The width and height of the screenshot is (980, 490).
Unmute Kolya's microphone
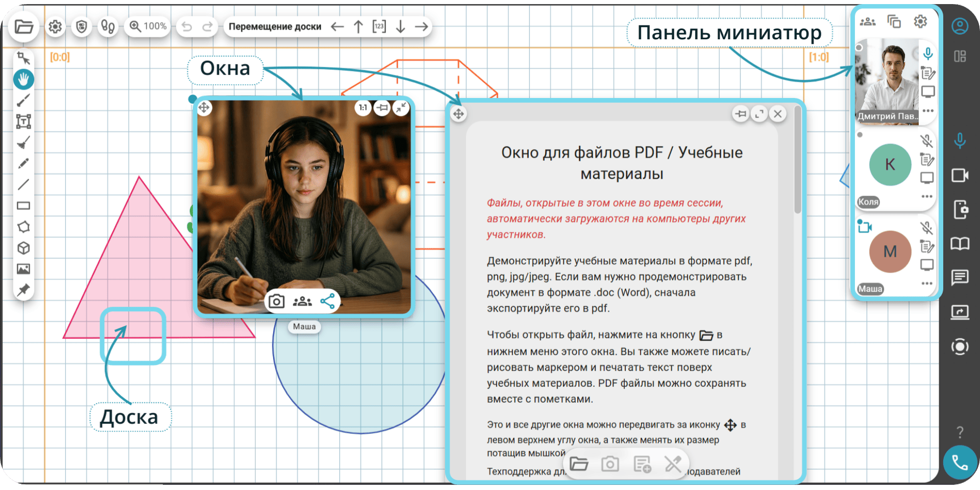pyautogui.click(x=926, y=141)
